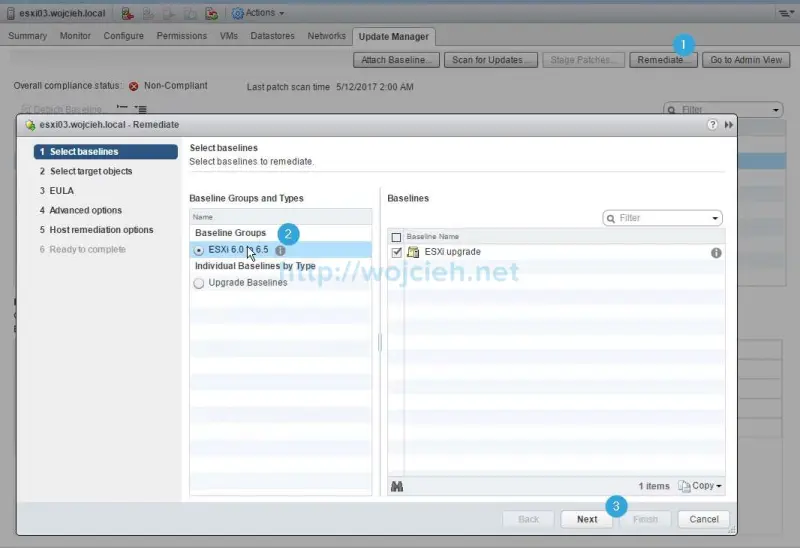Select wizard step 1 Select baselines
This screenshot has width=800, height=548.
point(106,152)
